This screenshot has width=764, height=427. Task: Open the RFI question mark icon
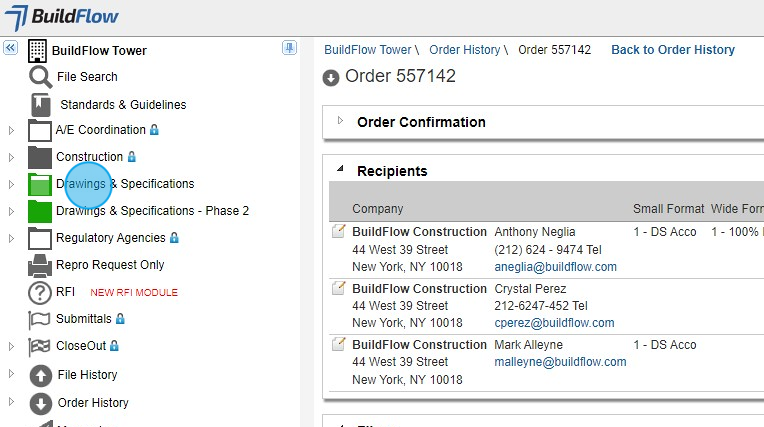click(x=40, y=293)
